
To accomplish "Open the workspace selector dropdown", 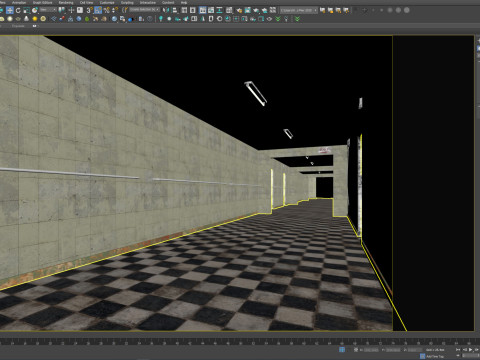I will point(299,10).
